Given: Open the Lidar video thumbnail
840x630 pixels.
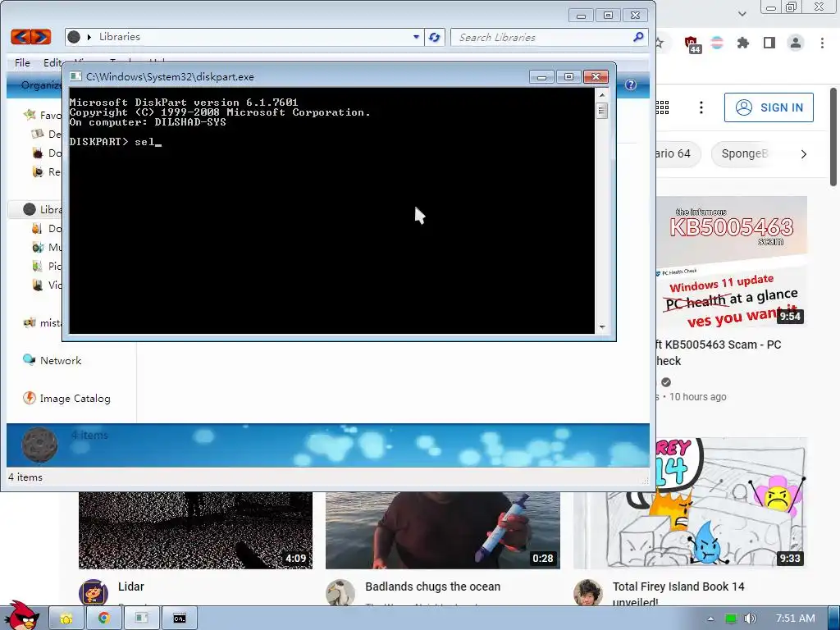Looking at the screenshot, I should click(x=195, y=531).
